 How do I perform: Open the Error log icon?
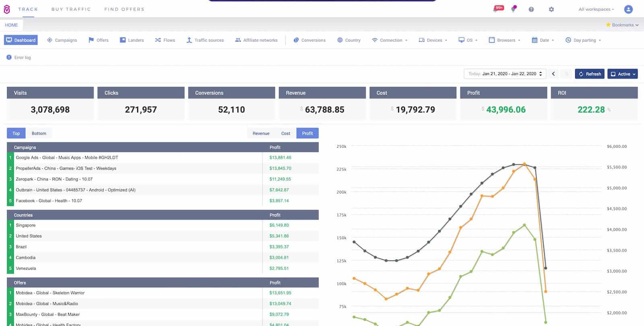pyautogui.click(x=9, y=57)
